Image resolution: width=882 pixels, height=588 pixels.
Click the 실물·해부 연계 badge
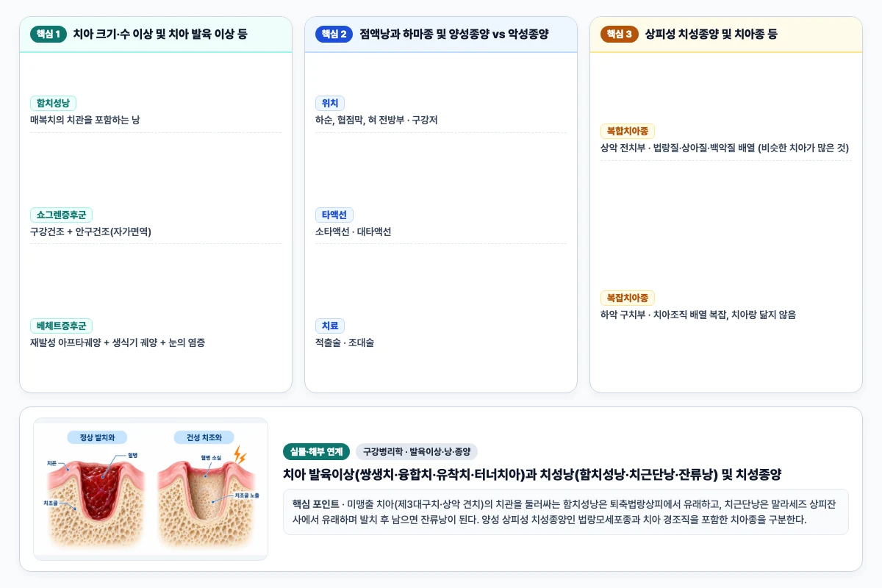(x=316, y=451)
